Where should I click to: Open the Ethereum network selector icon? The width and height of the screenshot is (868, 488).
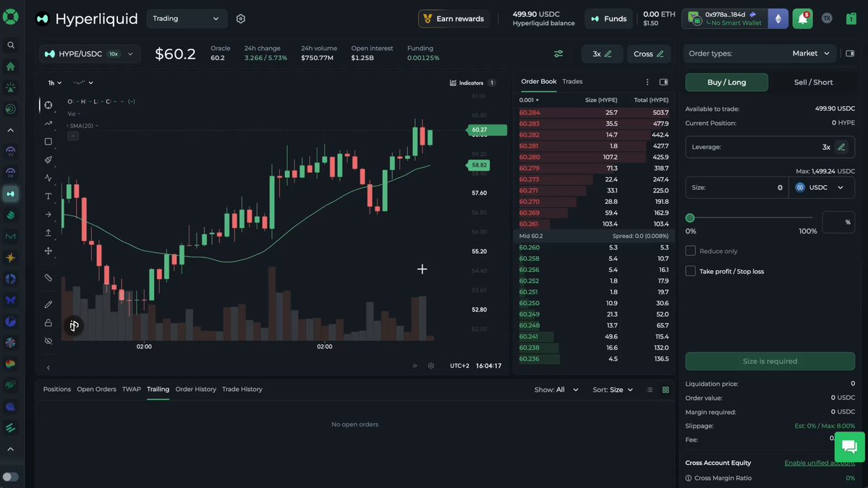[x=779, y=19]
